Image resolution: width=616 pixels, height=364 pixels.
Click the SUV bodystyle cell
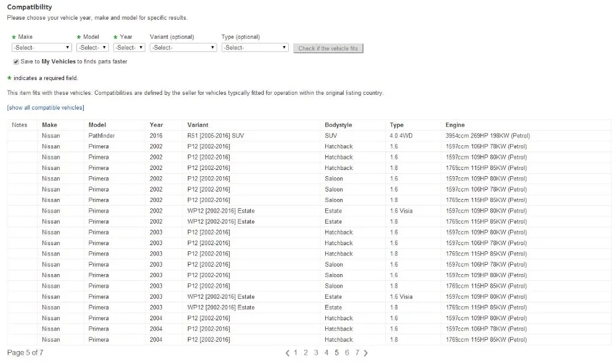pos(331,136)
